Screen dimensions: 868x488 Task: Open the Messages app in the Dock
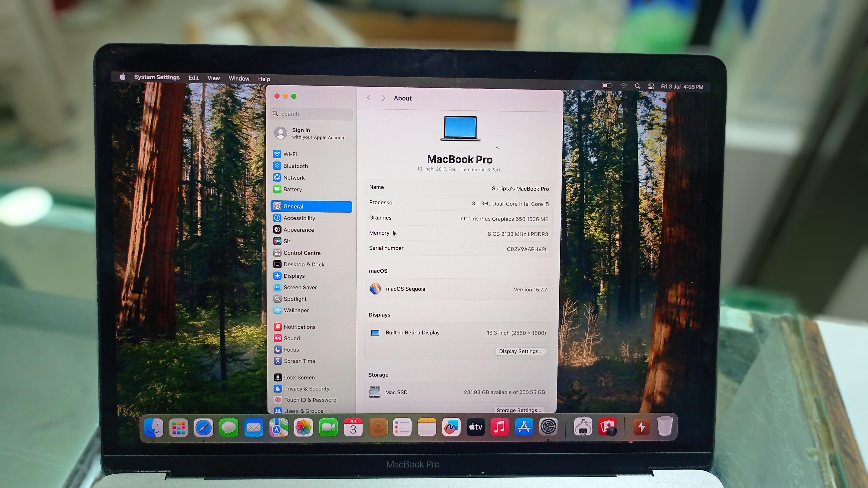(x=229, y=427)
